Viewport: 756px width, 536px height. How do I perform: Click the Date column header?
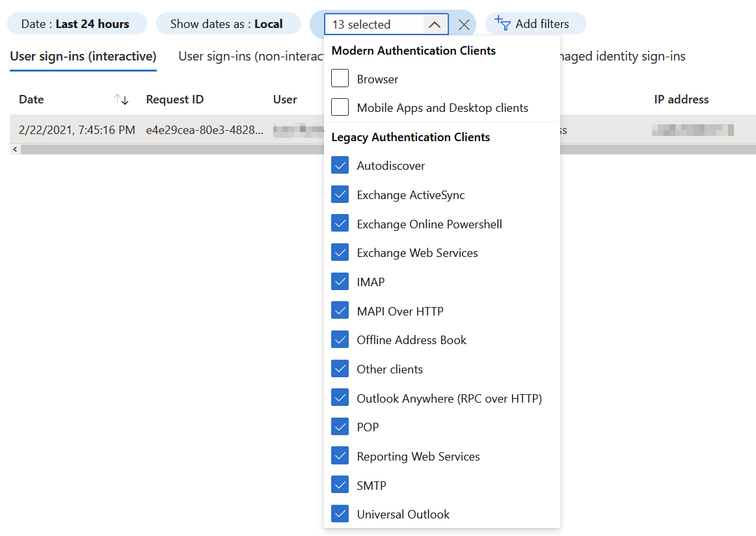[31, 100]
